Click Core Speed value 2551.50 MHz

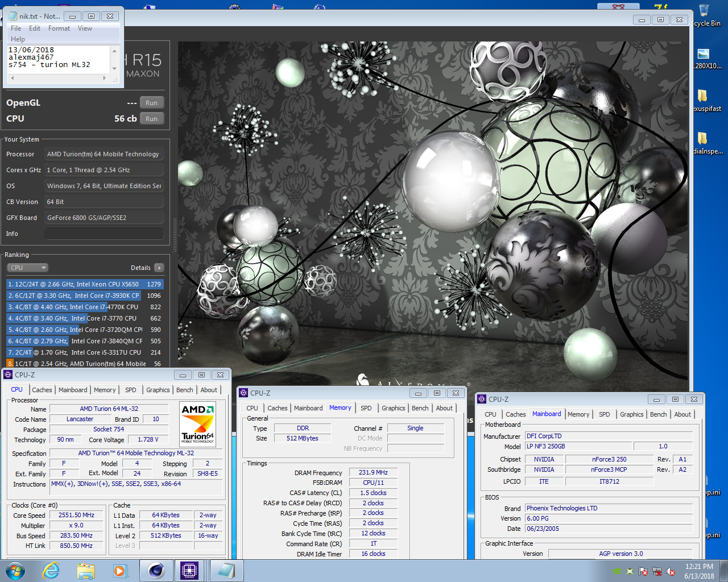[76, 515]
